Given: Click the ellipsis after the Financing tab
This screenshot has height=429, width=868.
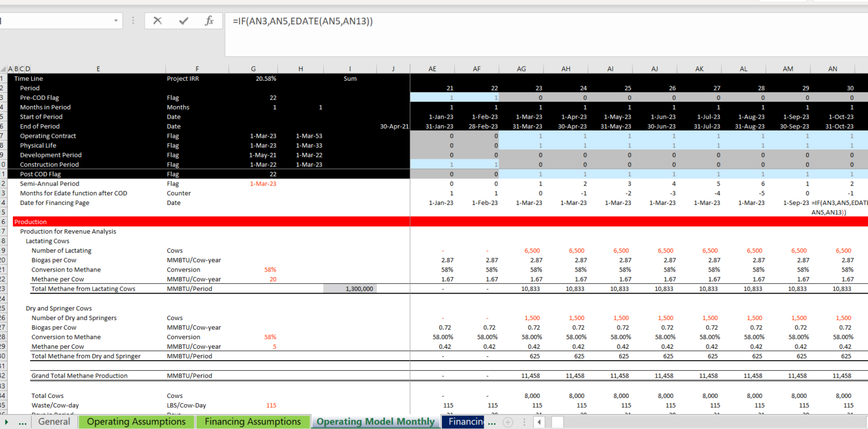Looking at the screenshot, I should (492, 422).
